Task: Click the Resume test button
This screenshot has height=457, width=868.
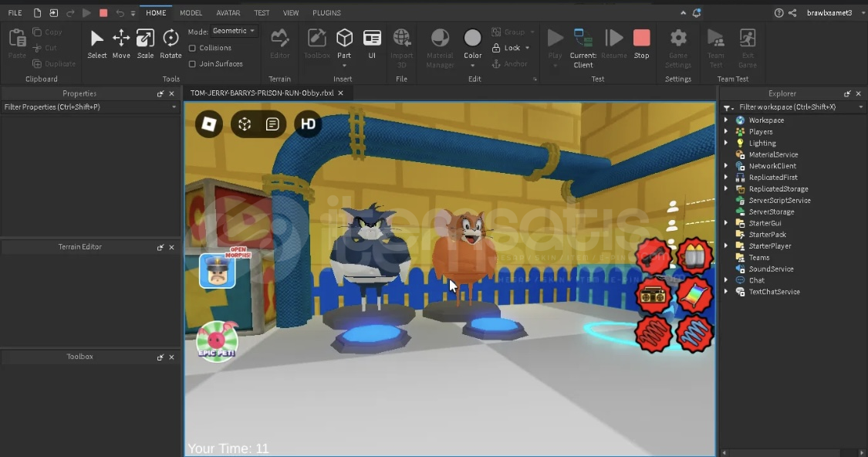Action: (614, 44)
